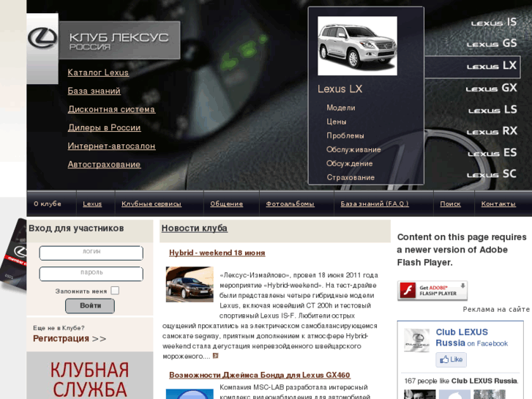Open Страхование in the Lexus LX panel

pos(351,177)
